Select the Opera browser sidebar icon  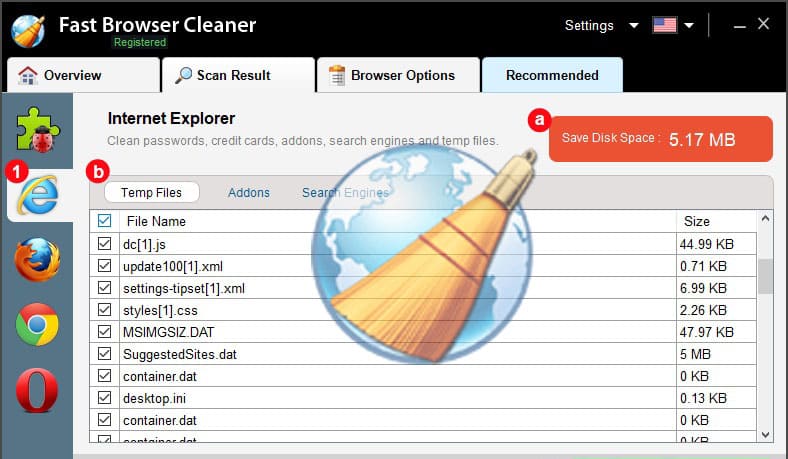tap(37, 390)
